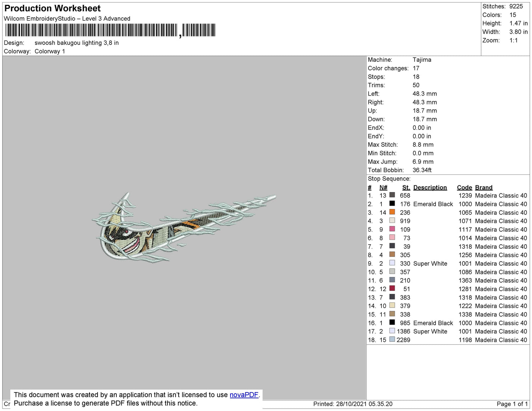Select the light blue swatch in row 18
Image resolution: width=532 pixels, height=411 pixels.
[392, 339]
